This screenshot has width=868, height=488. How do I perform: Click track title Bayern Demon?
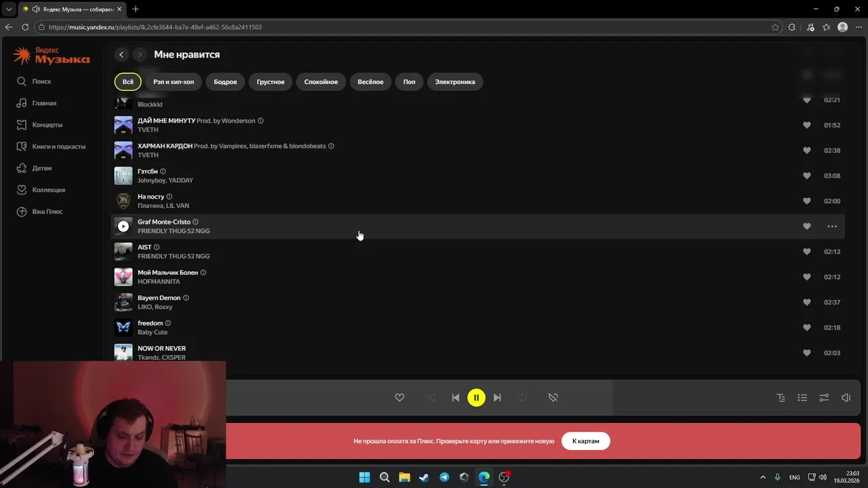(x=159, y=298)
